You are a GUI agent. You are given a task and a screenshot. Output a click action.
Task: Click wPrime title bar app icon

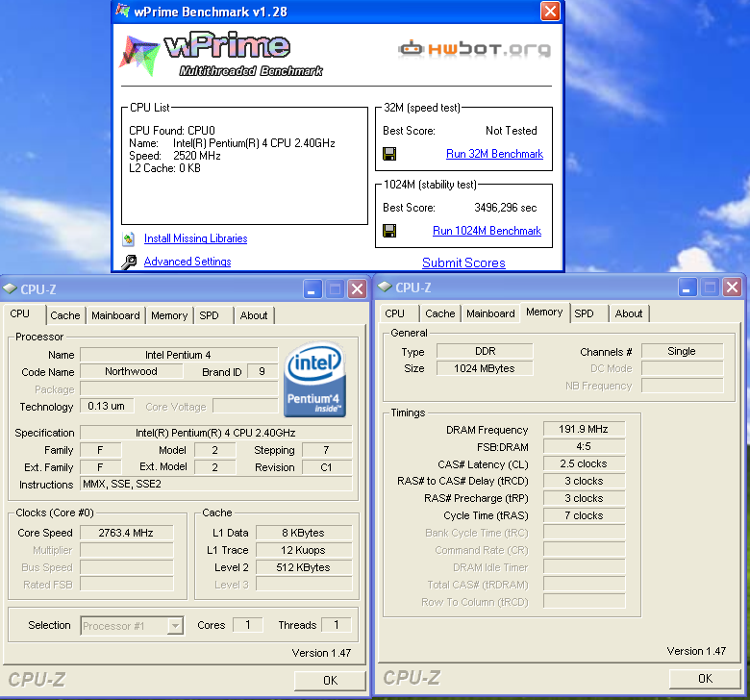point(123,11)
